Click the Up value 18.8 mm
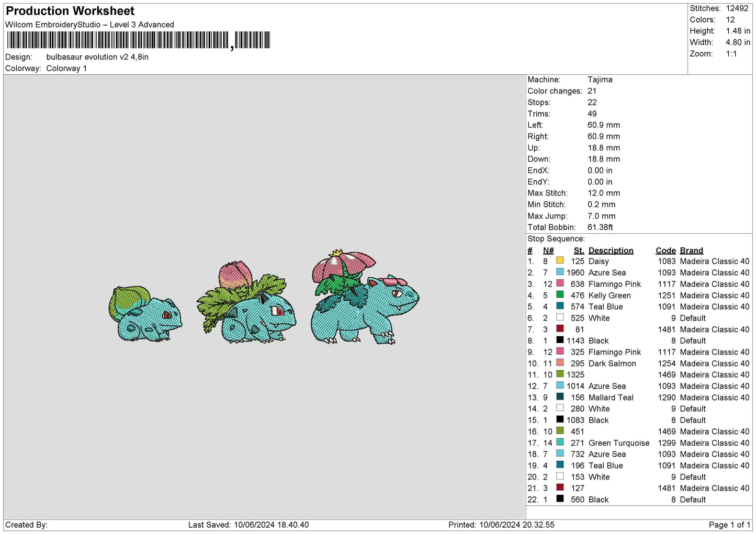This screenshot has width=756, height=534. [604, 147]
